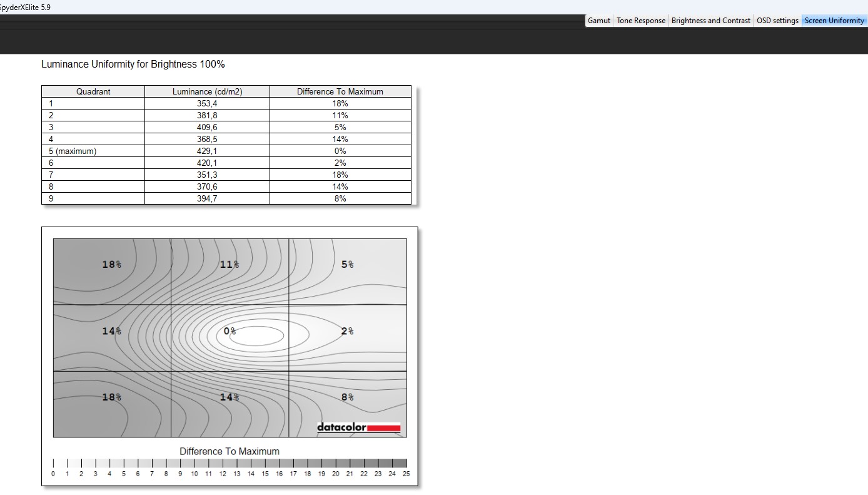This screenshot has width=868, height=495.
Task: Open the Tone Response tab
Action: coord(641,21)
